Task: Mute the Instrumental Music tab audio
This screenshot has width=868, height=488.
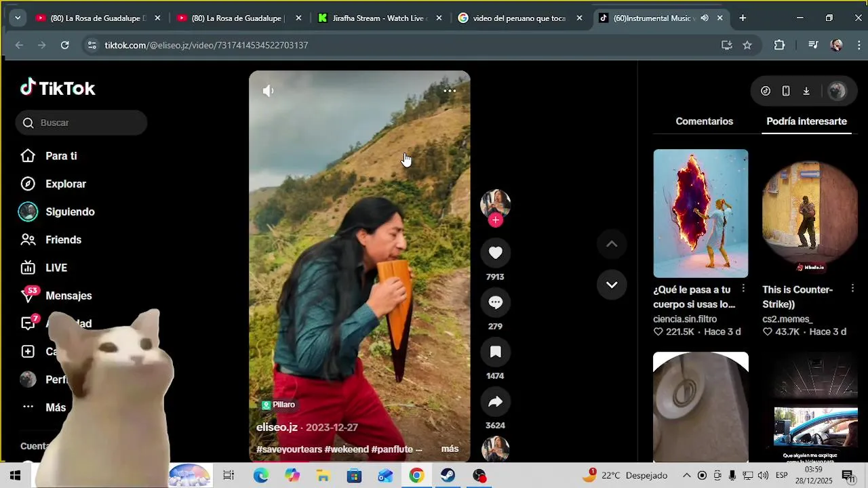Action: (x=705, y=18)
